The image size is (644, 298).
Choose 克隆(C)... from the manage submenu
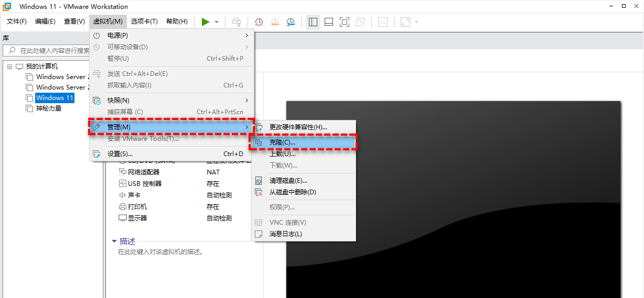click(282, 142)
